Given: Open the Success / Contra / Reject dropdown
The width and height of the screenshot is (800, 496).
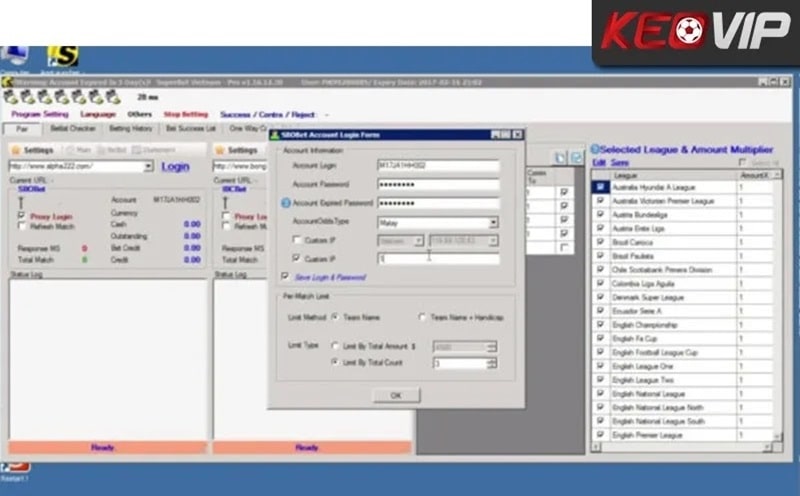Looking at the screenshot, I should (x=325, y=115).
